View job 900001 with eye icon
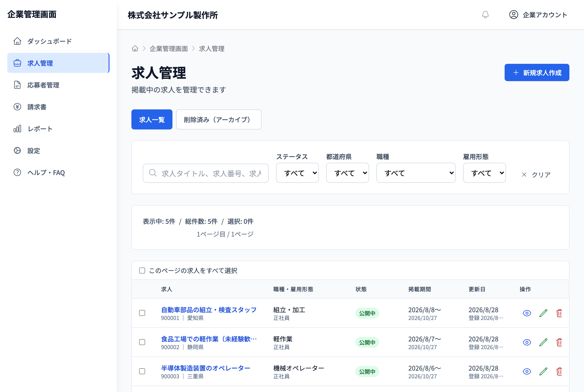 click(527, 313)
